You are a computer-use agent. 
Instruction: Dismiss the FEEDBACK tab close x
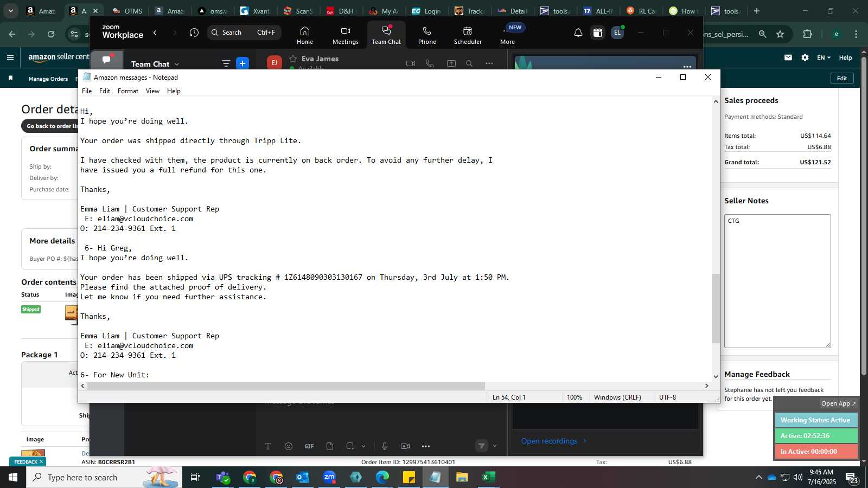point(41,462)
